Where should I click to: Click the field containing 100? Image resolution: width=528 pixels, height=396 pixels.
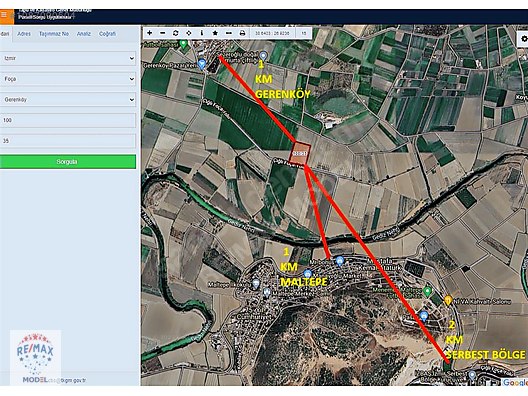(x=68, y=120)
